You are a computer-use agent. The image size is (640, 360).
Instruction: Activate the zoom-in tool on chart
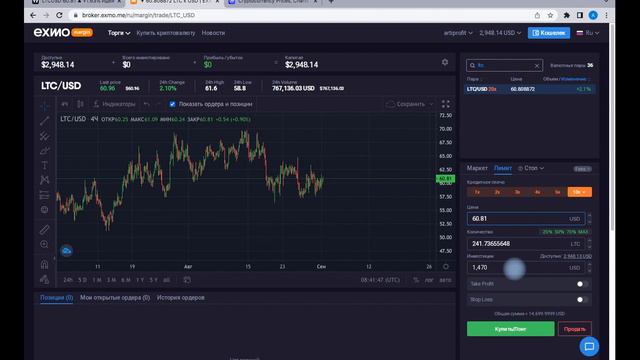pyautogui.click(x=44, y=244)
